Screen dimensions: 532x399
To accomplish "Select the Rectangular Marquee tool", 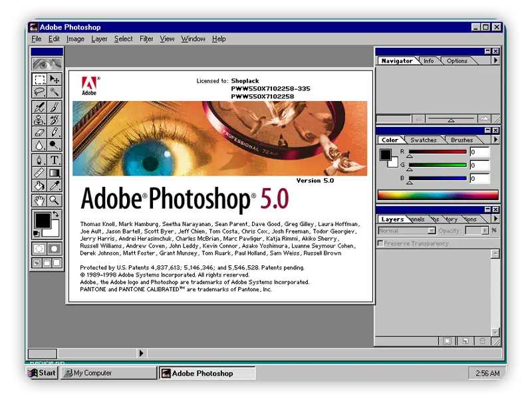I will 39,79.
